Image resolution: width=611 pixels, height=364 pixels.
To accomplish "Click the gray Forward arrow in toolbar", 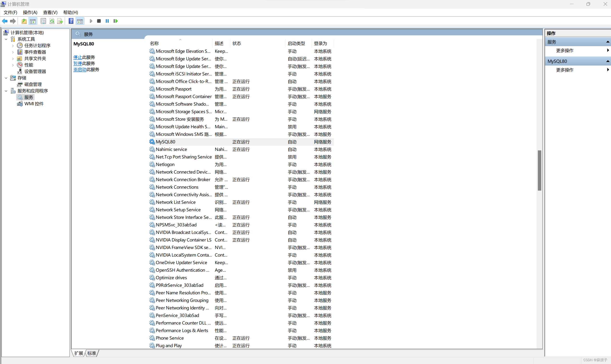I will 13,21.
